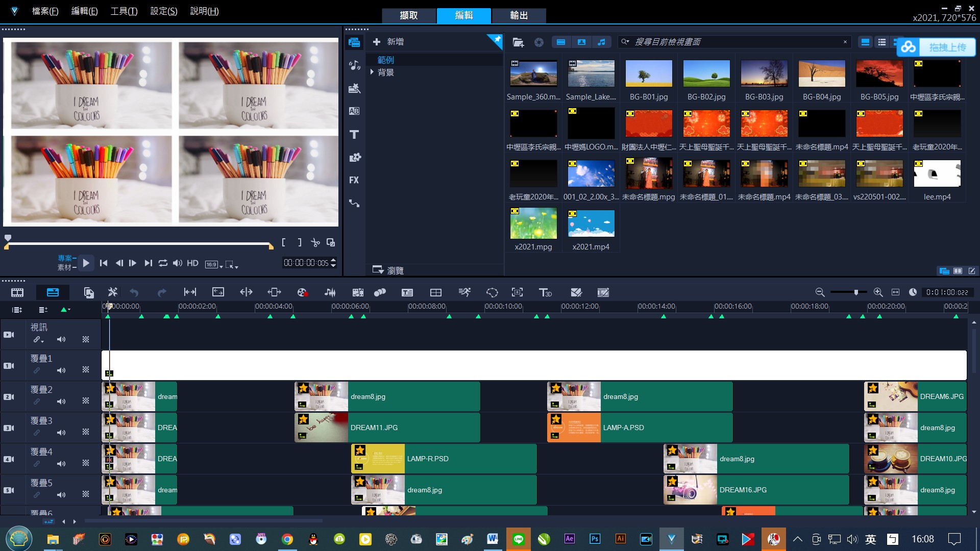The width and height of the screenshot is (980, 551).
Task: Toggle photo filter in library toolbar
Action: click(x=581, y=42)
